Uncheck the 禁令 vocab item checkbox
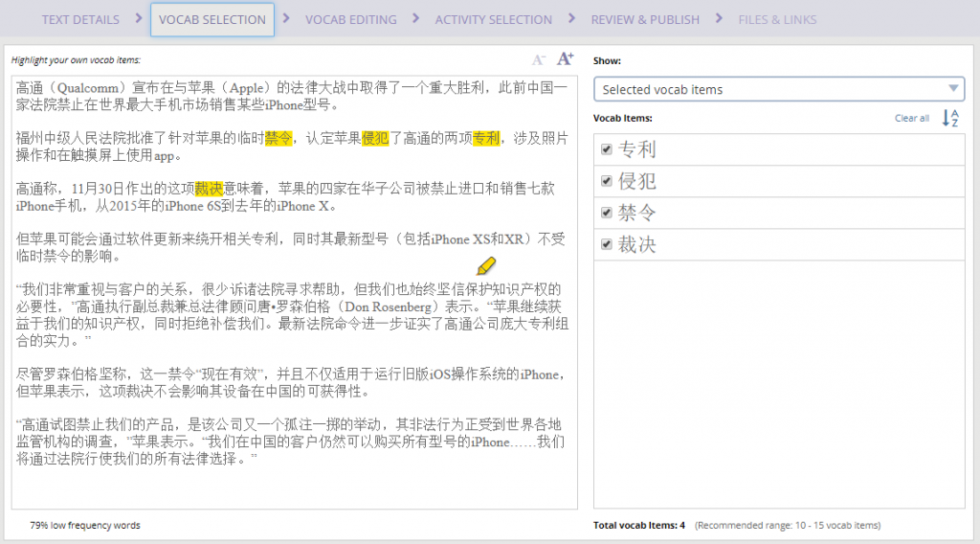The image size is (980, 544). point(606,213)
